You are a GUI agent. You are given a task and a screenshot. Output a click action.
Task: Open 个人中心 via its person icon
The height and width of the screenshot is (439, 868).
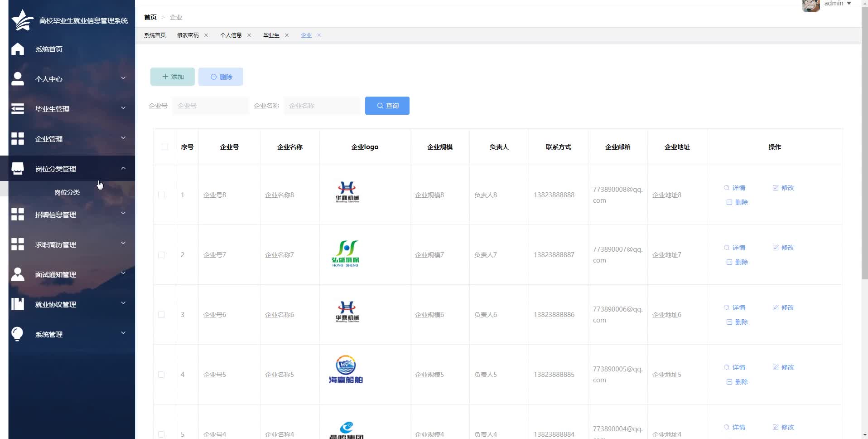click(x=17, y=78)
